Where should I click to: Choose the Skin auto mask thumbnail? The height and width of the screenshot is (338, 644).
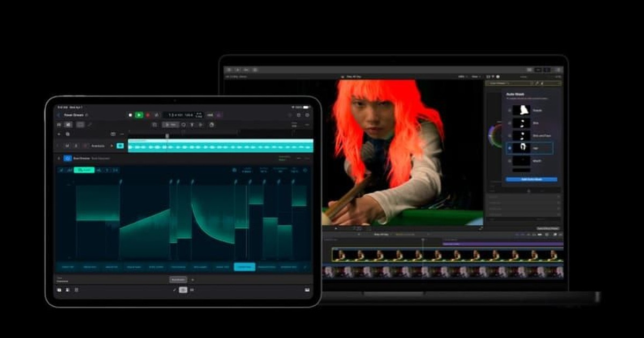click(x=521, y=122)
